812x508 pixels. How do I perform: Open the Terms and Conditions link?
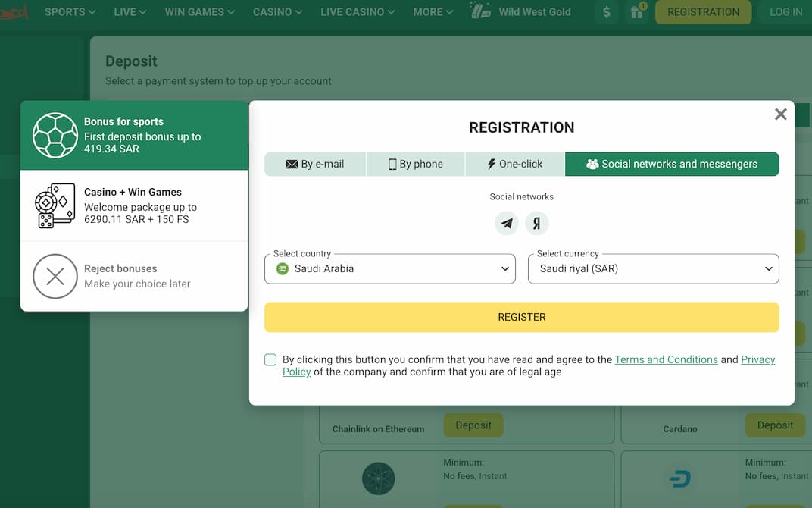tap(666, 359)
